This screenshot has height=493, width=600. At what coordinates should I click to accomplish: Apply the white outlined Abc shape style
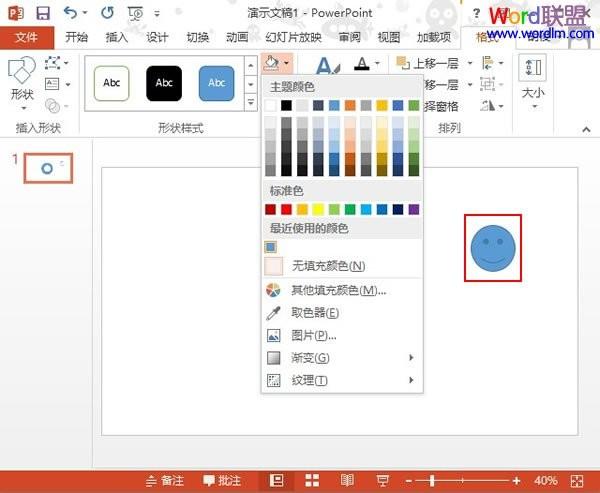click(x=112, y=83)
